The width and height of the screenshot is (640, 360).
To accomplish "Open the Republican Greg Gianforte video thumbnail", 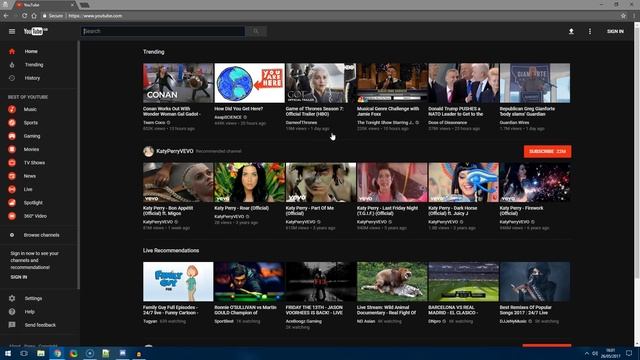I will click(535, 83).
